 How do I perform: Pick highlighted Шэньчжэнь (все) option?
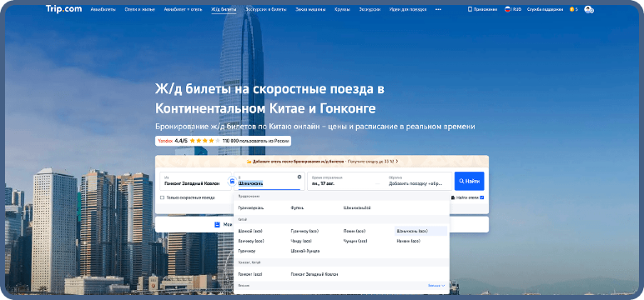click(420, 231)
